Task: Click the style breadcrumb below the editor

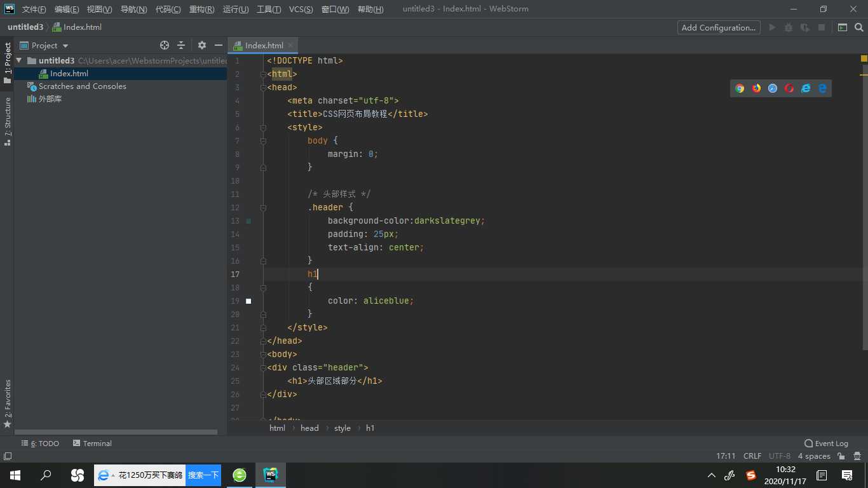Action: click(342, 428)
